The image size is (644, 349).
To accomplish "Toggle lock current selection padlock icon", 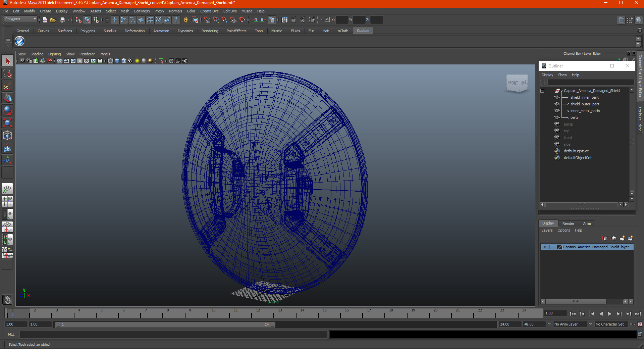I will coord(185,20).
